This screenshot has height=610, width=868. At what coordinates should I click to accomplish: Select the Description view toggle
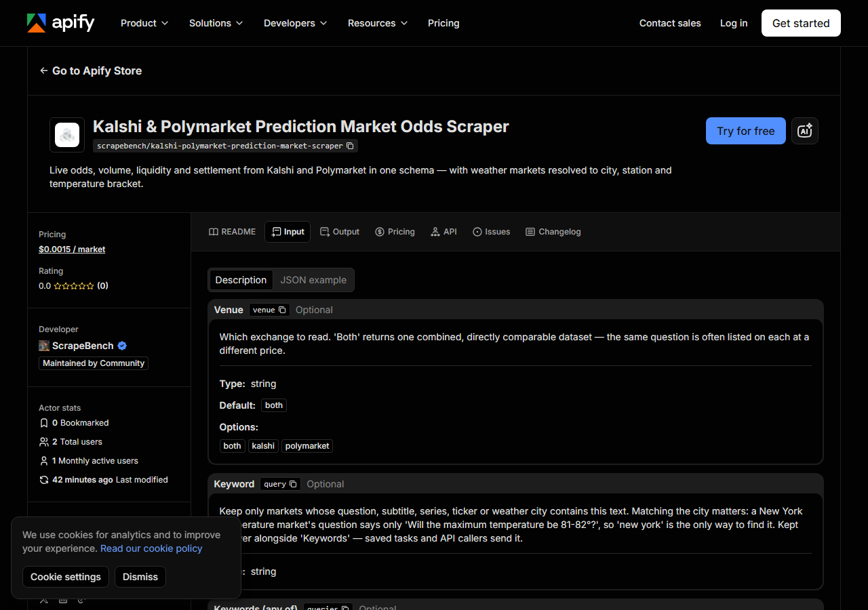click(241, 280)
